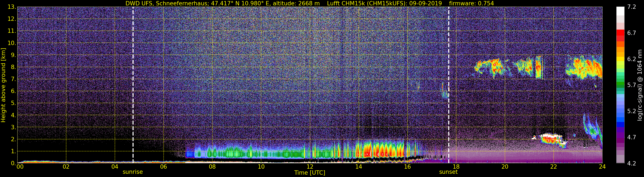
Task: Click the '22' tick on the time axis
Action: pos(554,167)
